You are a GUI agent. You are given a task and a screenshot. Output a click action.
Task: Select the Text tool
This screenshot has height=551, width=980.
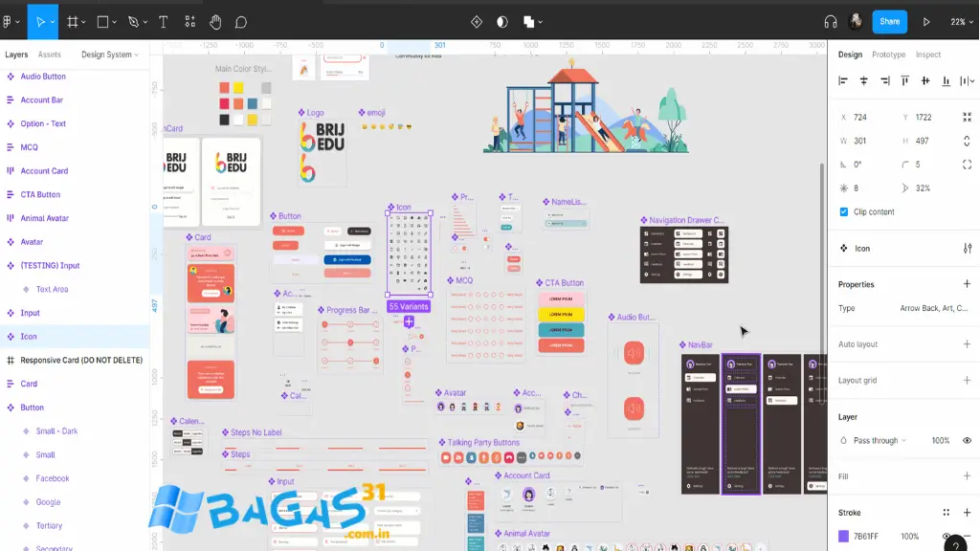164,20
